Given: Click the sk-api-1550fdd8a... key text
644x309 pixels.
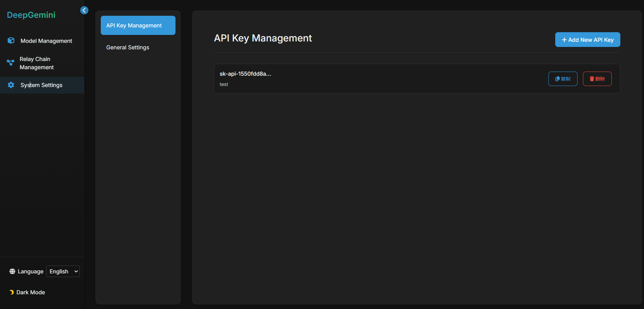Looking at the screenshot, I should pyautogui.click(x=245, y=74).
